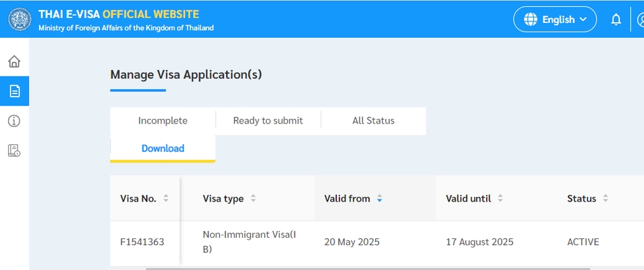This screenshot has width=644, height=270.
Task: Sort by Valid until column
Action: tap(500, 199)
